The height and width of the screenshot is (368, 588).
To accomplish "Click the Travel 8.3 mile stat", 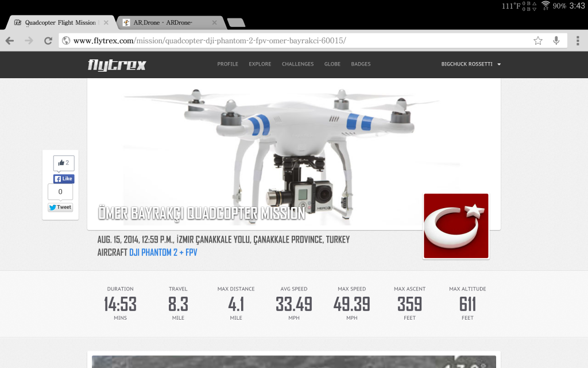I will [178, 304].
